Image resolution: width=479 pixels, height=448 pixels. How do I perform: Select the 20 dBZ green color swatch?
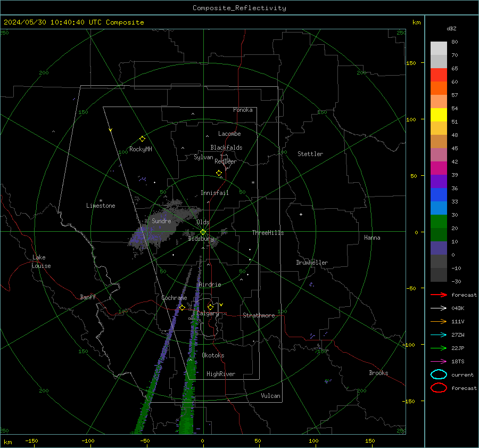tap(439, 221)
